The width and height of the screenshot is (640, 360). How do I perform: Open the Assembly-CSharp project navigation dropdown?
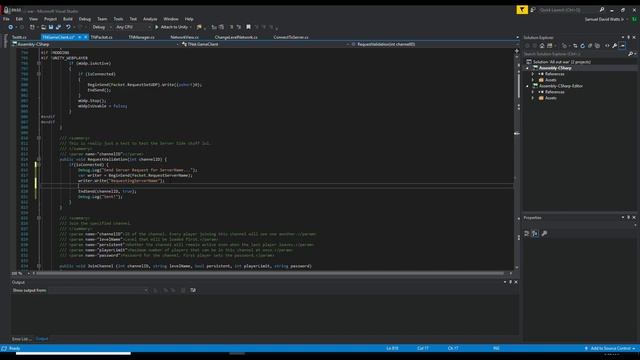point(95,44)
